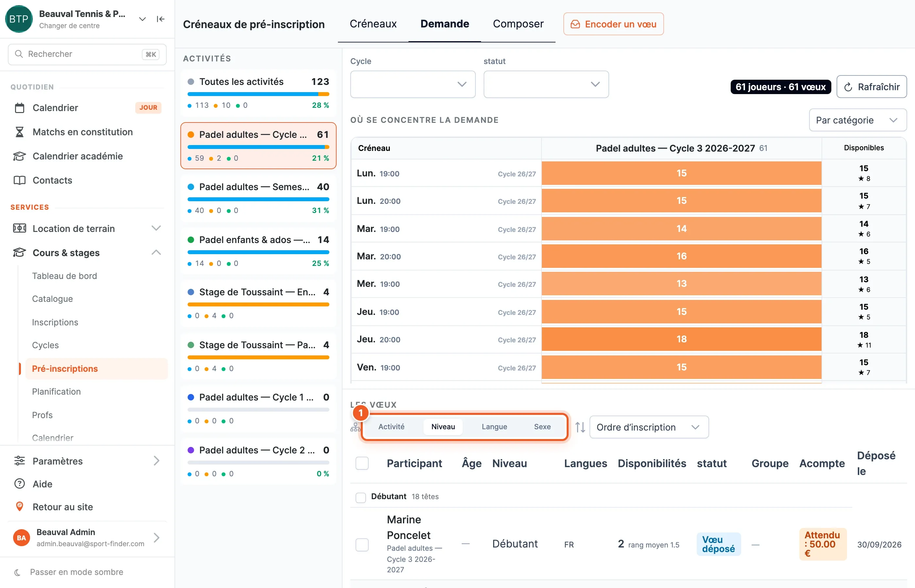This screenshot has width=915, height=588.
Task: Click Passer en mode sombre
Action: [x=76, y=572]
